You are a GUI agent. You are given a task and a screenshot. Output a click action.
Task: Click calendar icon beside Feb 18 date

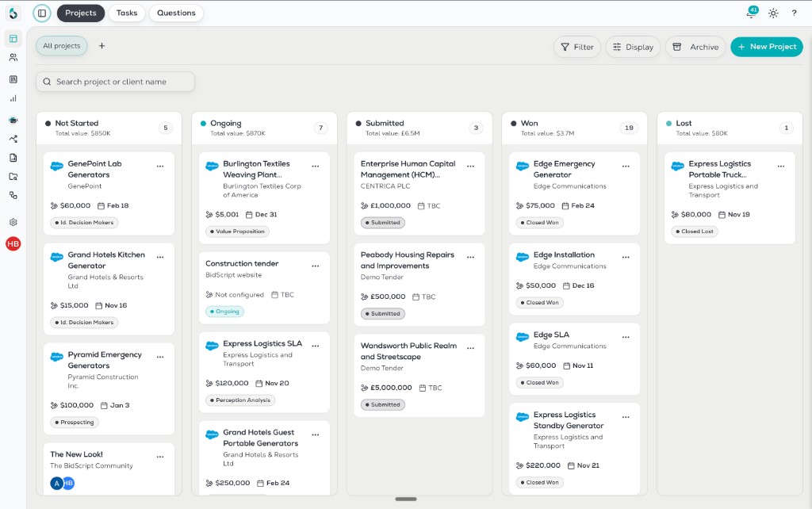click(x=101, y=205)
